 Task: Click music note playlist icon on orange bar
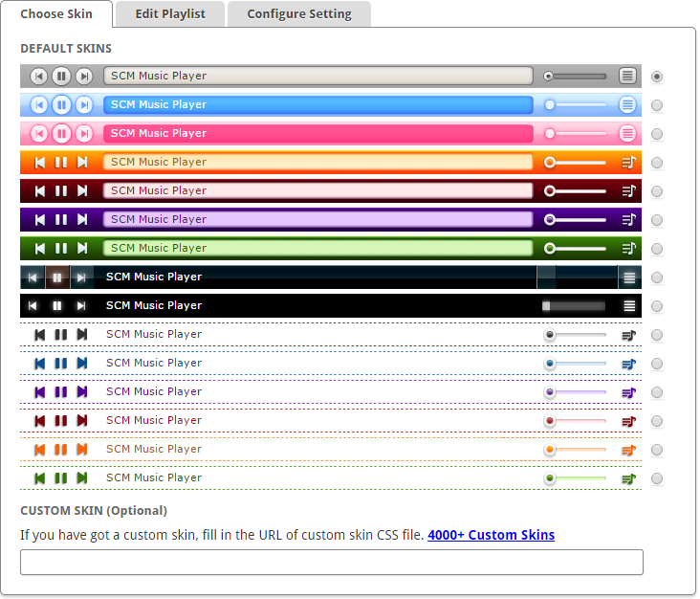pos(628,163)
